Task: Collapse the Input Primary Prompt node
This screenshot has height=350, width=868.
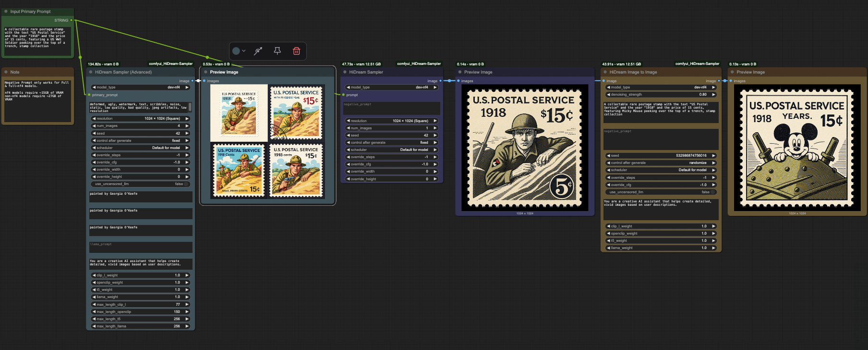Action: [x=6, y=12]
